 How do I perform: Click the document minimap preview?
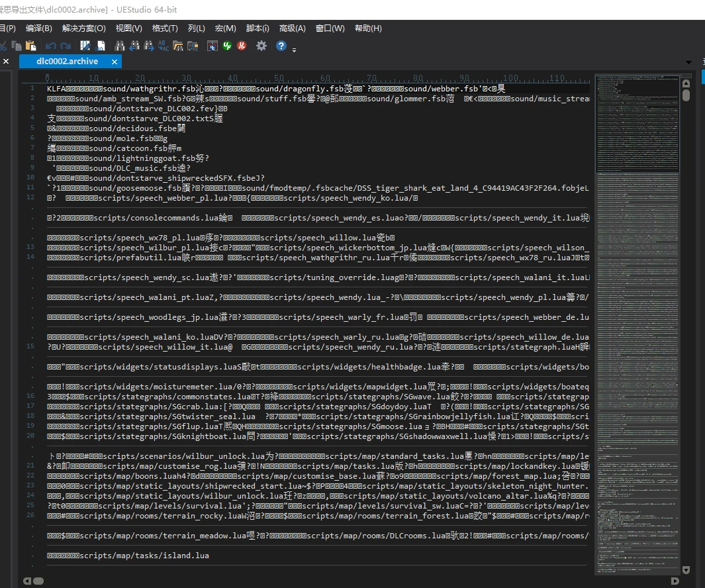click(x=637, y=265)
